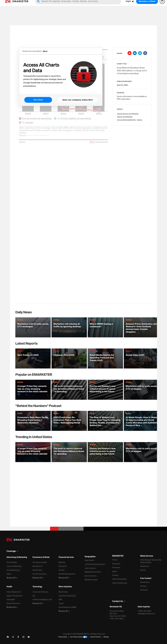Click Browse All under Health

point(12,607)
